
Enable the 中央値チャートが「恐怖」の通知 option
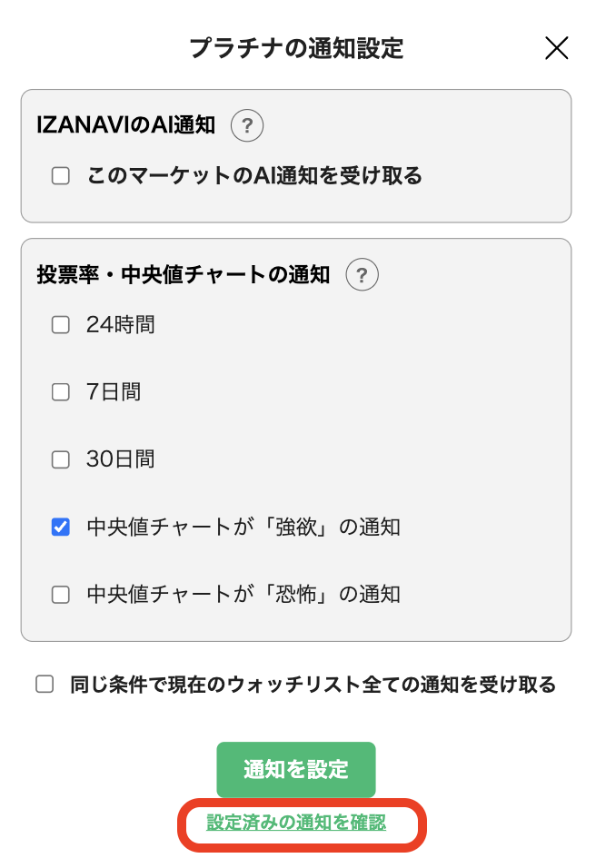(60, 595)
